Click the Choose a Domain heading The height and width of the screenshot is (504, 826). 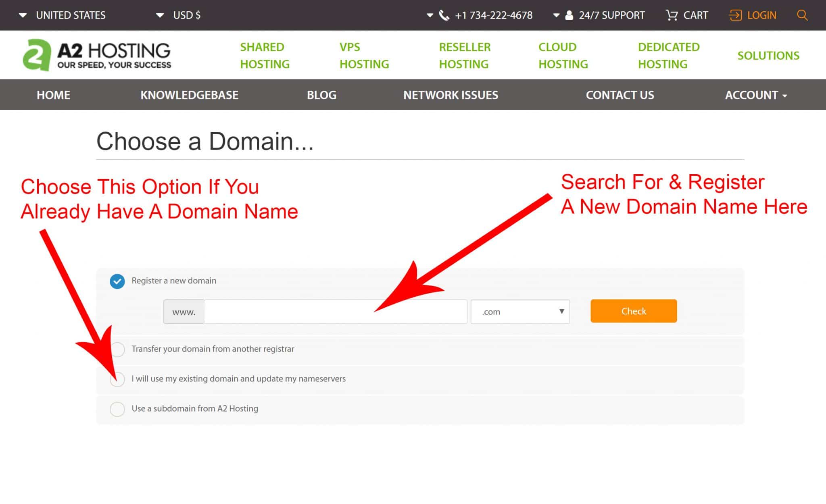(205, 142)
